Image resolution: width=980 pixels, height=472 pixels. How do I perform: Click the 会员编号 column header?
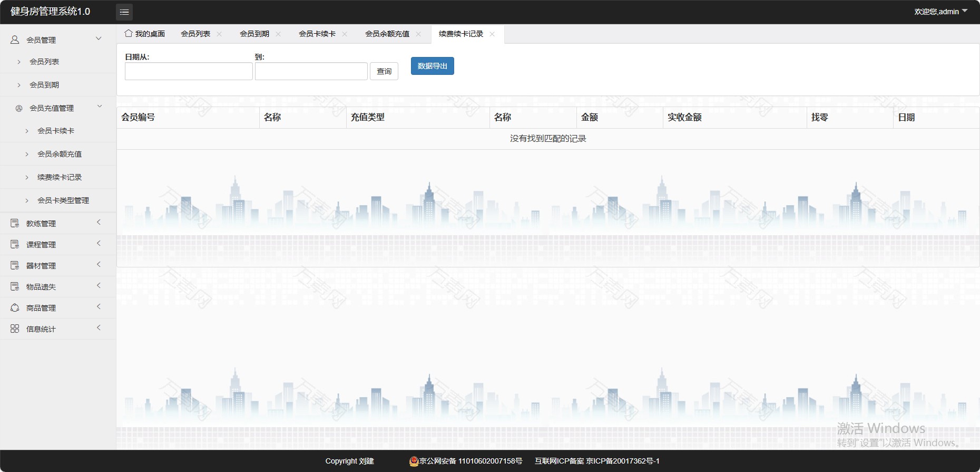[x=188, y=118]
